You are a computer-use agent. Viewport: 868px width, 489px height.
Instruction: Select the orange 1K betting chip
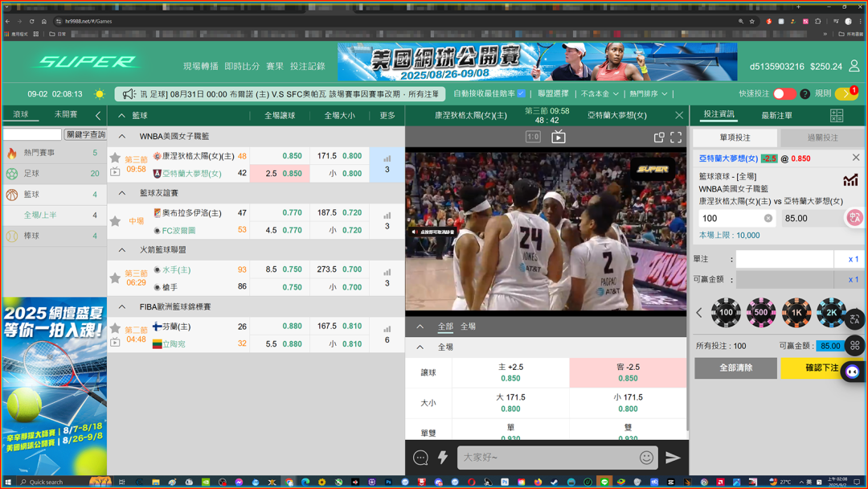click(x=796, y=312)
